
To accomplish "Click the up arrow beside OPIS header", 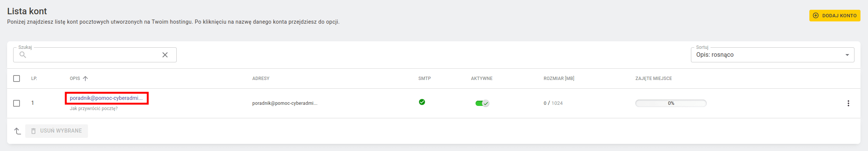I will [85, 79].
